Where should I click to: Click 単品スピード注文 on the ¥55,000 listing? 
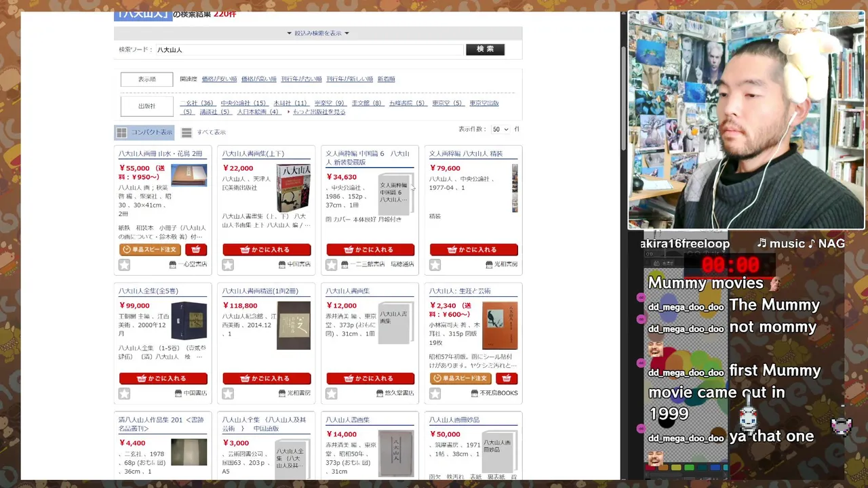tap(151, 249)
